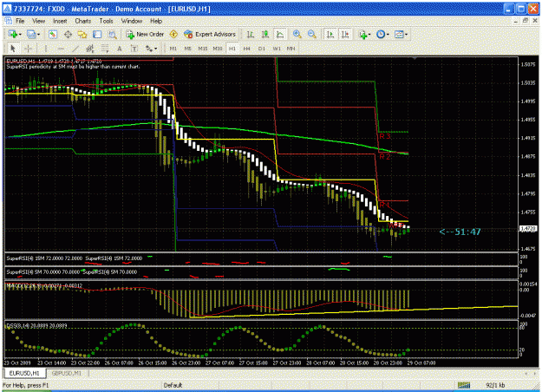Zoom out of the chart
This screenshot has height=392, width=542.
coord(312,34)
